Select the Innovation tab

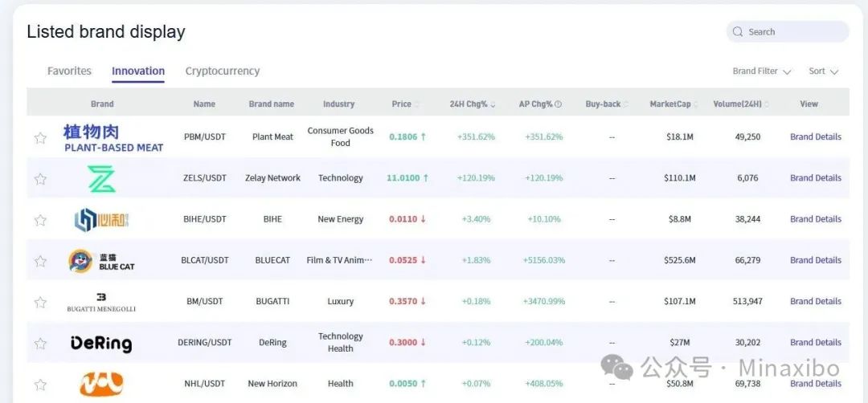coord(138,71)
